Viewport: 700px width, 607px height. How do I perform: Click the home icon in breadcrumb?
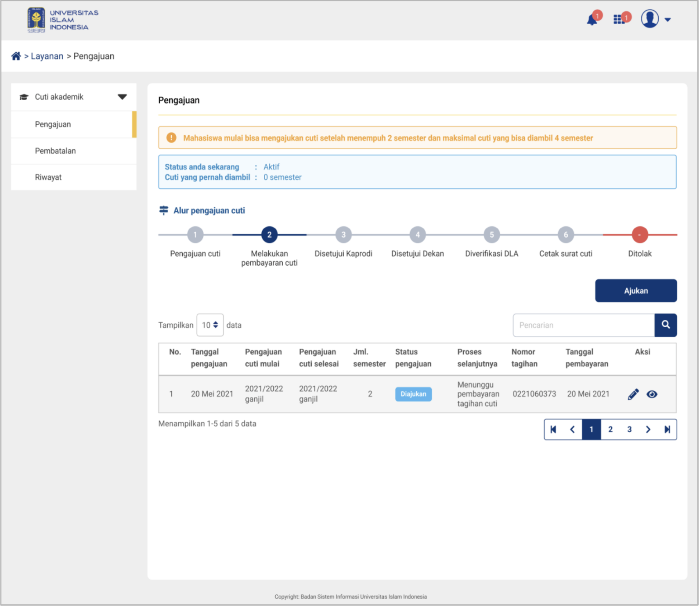(16, 56)
